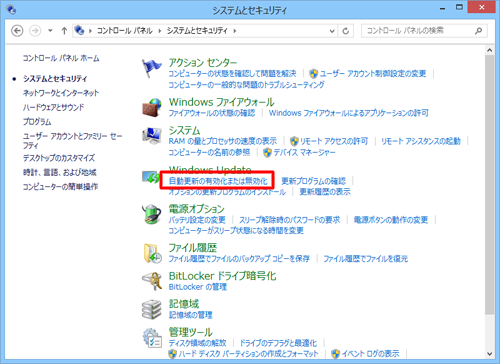Open 記憶域の管理 link

190,315
